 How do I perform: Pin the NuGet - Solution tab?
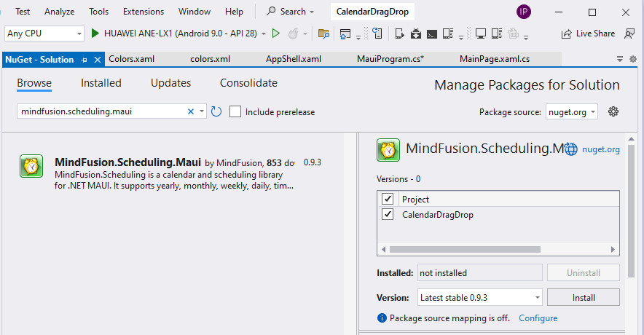point(85,60)
